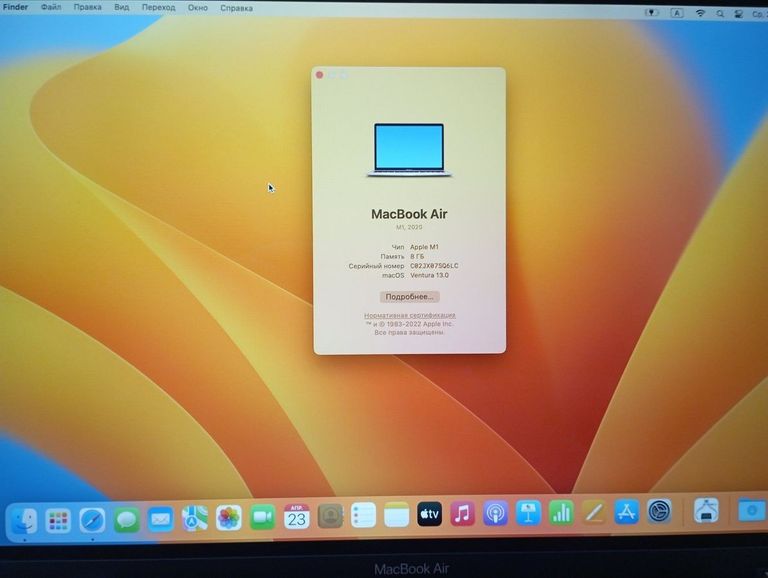Click the battery status icon in menu bar
This screenshot has height=578, width=768.
pos(651,13)
